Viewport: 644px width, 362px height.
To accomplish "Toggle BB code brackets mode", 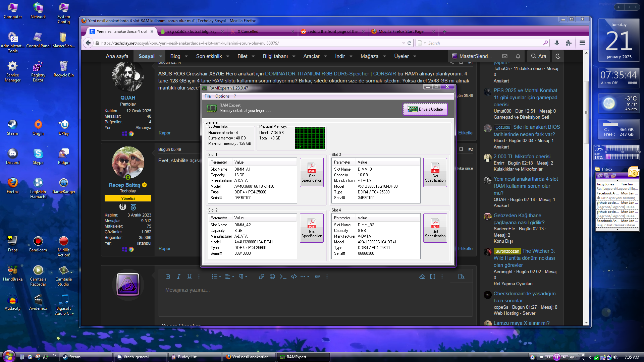I will 433,277.
